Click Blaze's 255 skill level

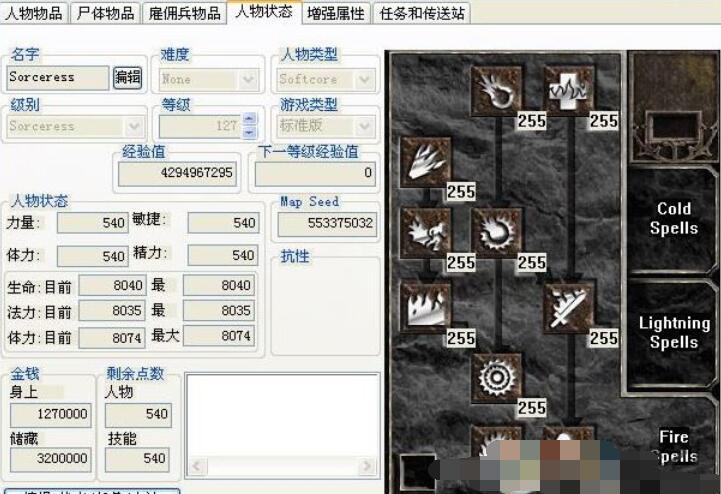461,263
